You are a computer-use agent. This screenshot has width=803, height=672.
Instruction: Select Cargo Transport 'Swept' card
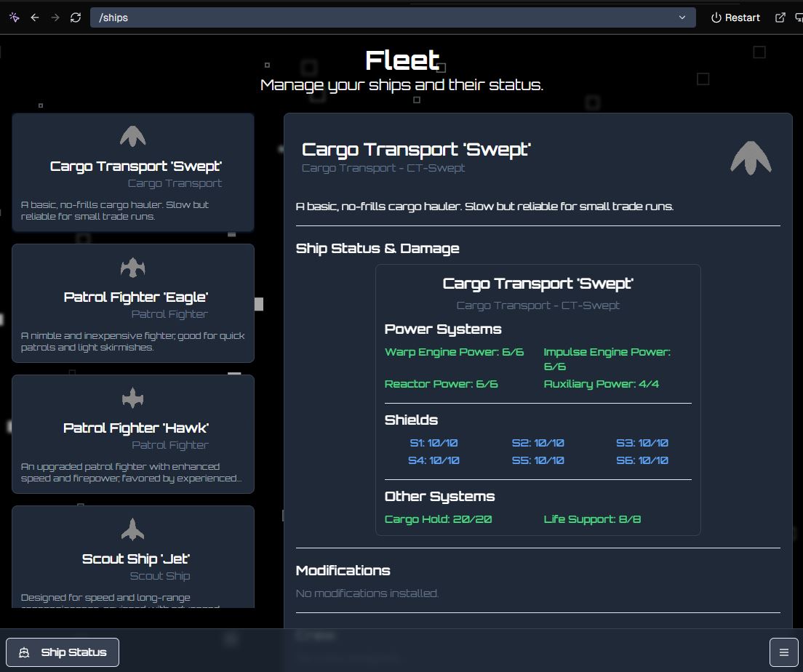[x=133, y=172]
